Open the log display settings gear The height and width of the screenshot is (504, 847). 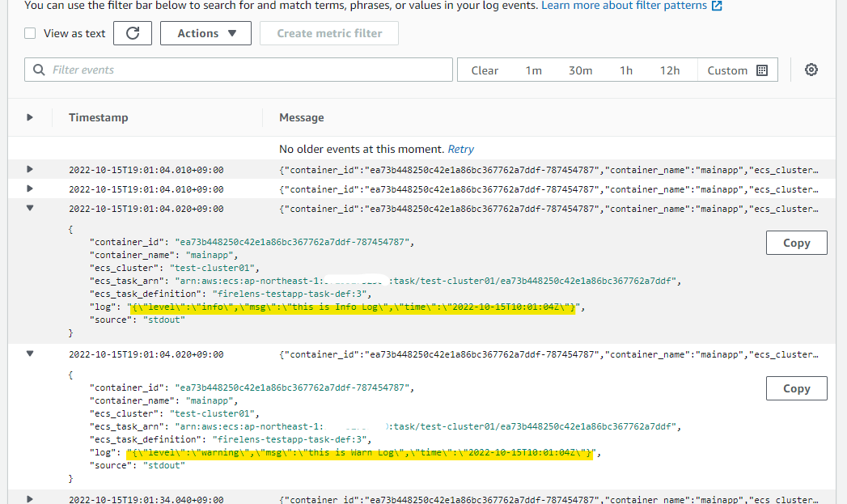[811, 70]
